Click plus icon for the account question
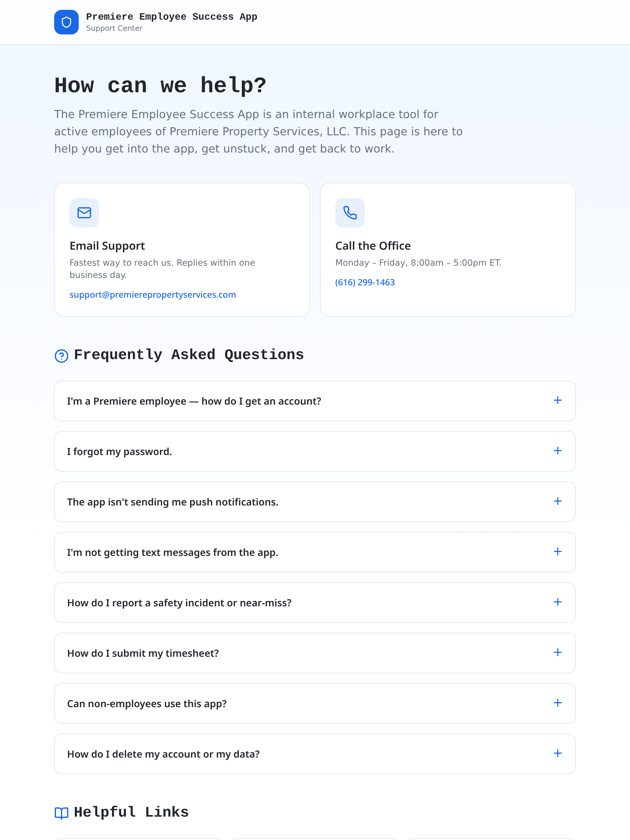 [x=557, y=400]
